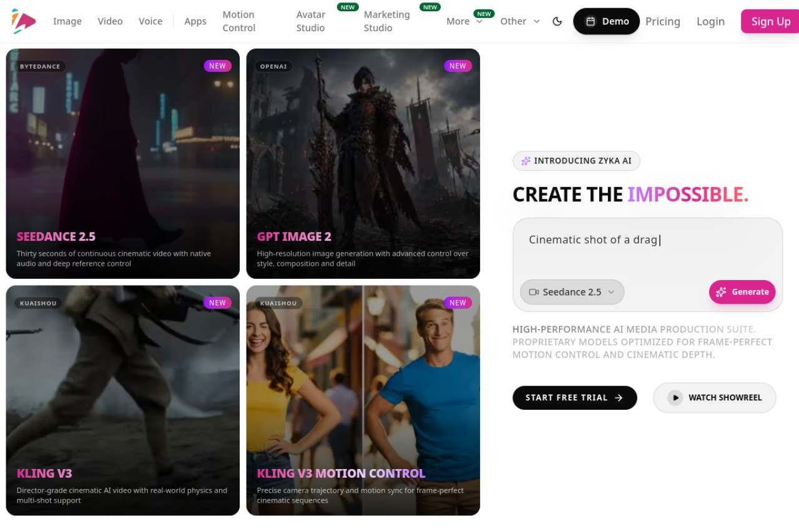Toggle dark mode with the moon icon
Screen dimensions: 799x532
pos(557,21)
